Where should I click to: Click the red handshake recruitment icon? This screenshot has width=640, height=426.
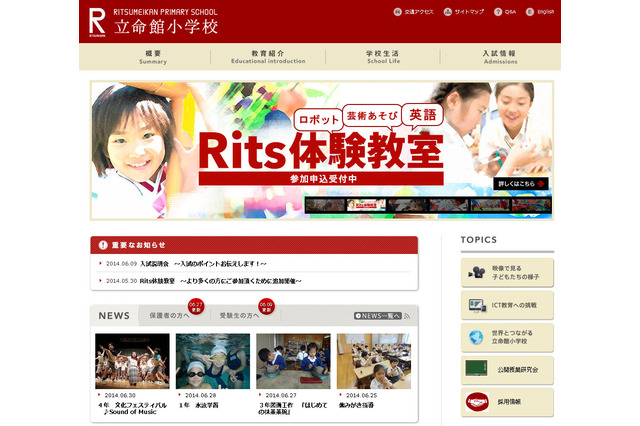(x=477, y=402)
